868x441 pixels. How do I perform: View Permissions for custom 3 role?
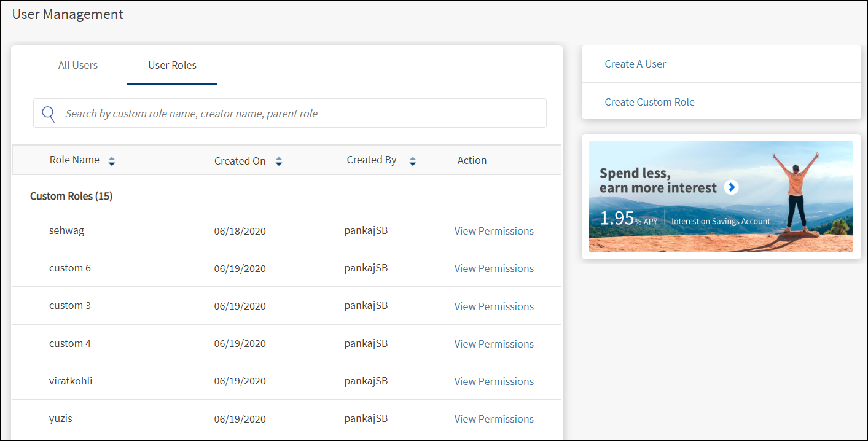tap(494, 306)
